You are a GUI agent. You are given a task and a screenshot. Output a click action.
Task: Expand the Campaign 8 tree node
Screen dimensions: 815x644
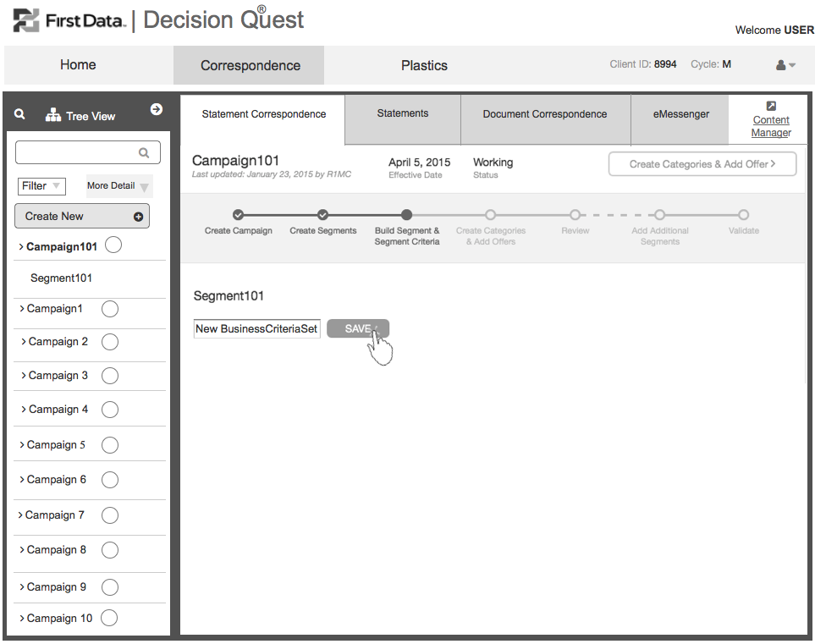coord(22,550)
